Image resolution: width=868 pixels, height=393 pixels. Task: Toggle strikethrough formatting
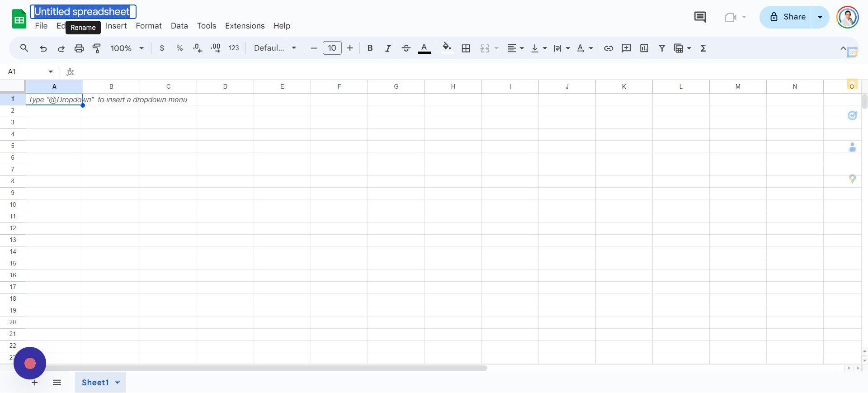[x=406, y=48]
